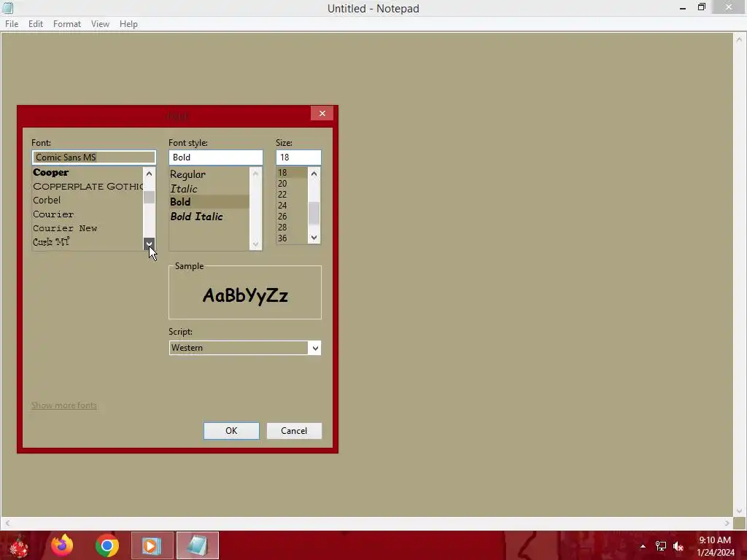Image resolution: width=747 pixels, height=560 pixels.
Task: Close the Font dialog with the X
Action: [x=322, y=113]
